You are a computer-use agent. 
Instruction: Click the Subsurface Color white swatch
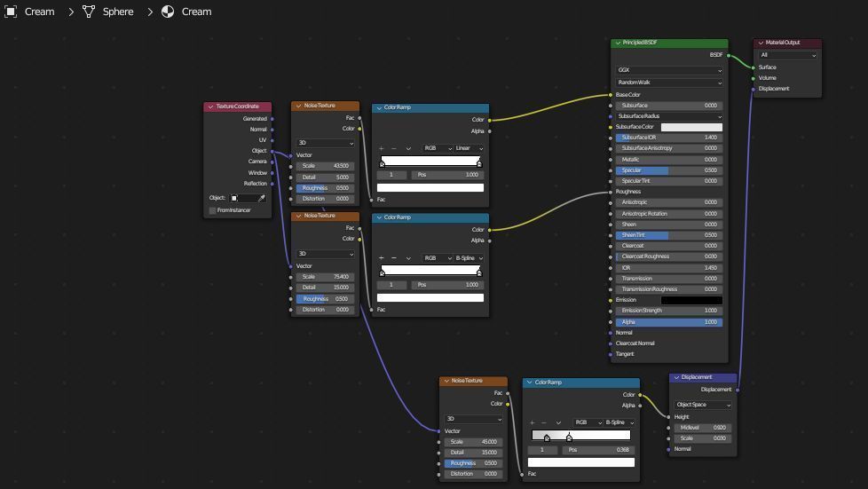point(691,128)
